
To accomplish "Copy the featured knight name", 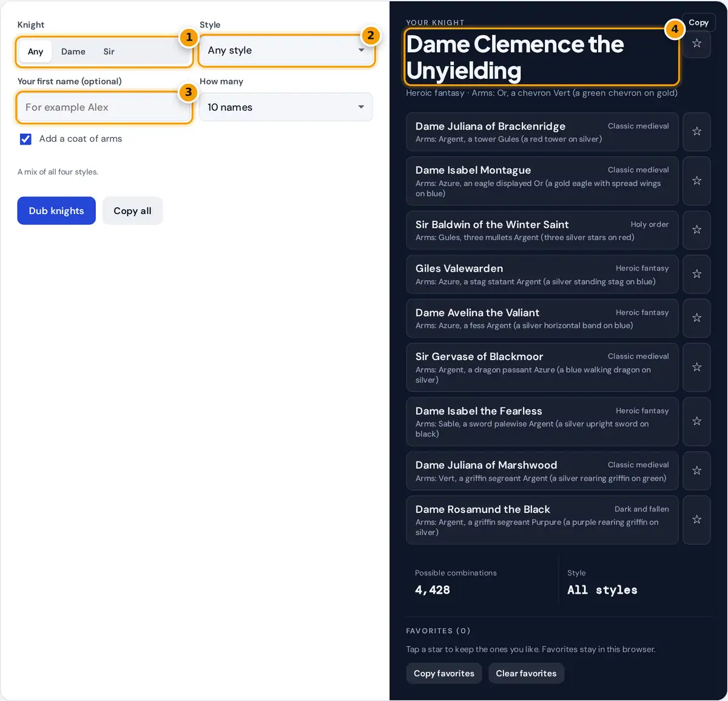I will coord(698,22).
